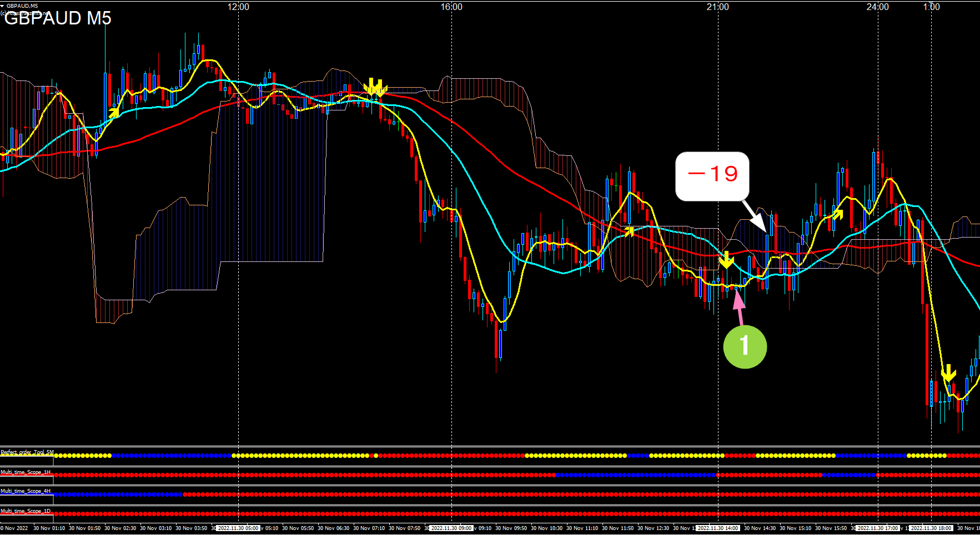Image resolution: width=980 pixels, height=535 pixels.
Task: Click the 2022.11.30 14:00 highlighted date label
Action: pos(717,528)
